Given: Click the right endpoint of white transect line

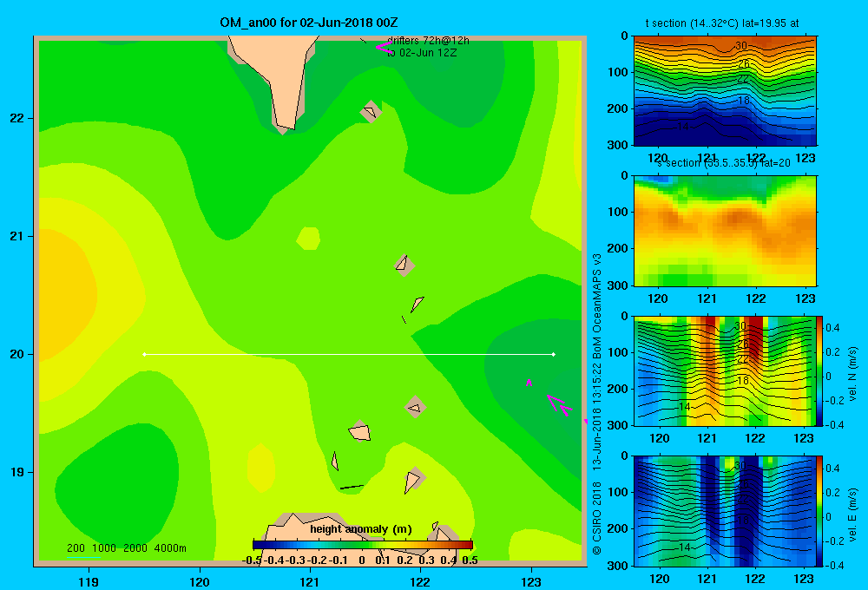Looking at the screenshot, I should (x=554, y=354).
